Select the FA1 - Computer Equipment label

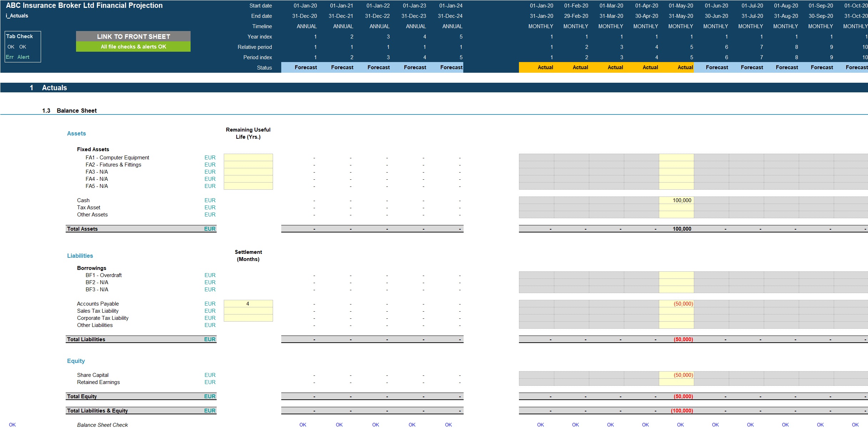point(117,158)
